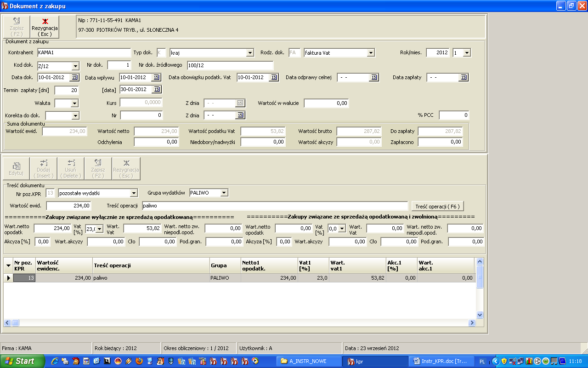Click the Spartan helmet quick launch icon
Screen dimensions: 588x368
(76, 361)
